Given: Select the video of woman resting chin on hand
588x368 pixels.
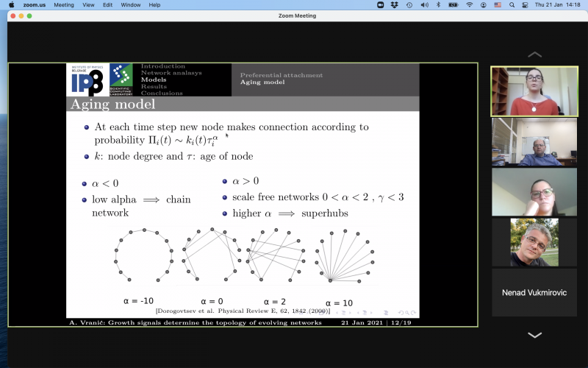Looking at the screenshot, I should 534,192.
